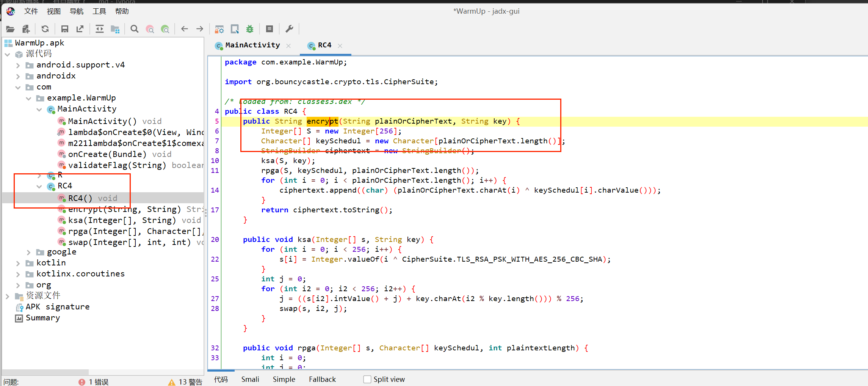The image size is (868, 386).
Task: Select ksa(Integer[], String) method in tree
Action: pyautogui.click(x=129, y=220)
